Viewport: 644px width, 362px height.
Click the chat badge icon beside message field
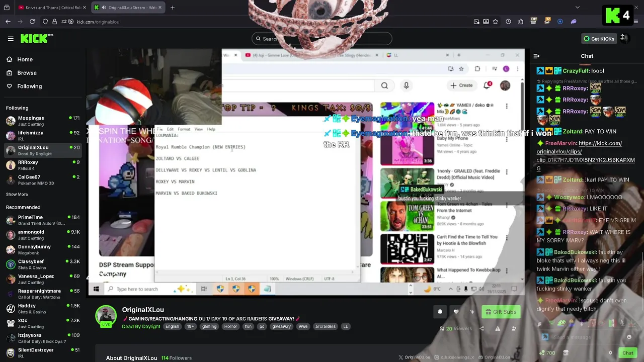(544, 337)
